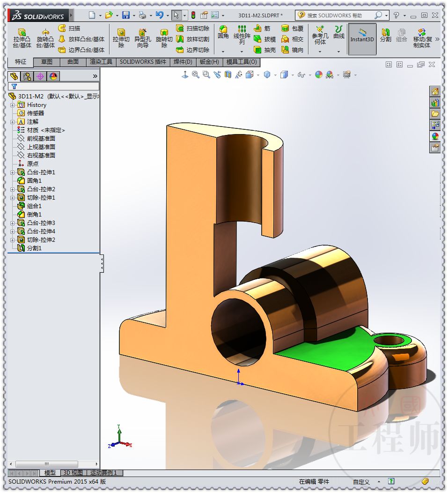Open the Appearances task pane icon
Image resolution: width=448 pixels, height=493 pixels.
point(435,136)
